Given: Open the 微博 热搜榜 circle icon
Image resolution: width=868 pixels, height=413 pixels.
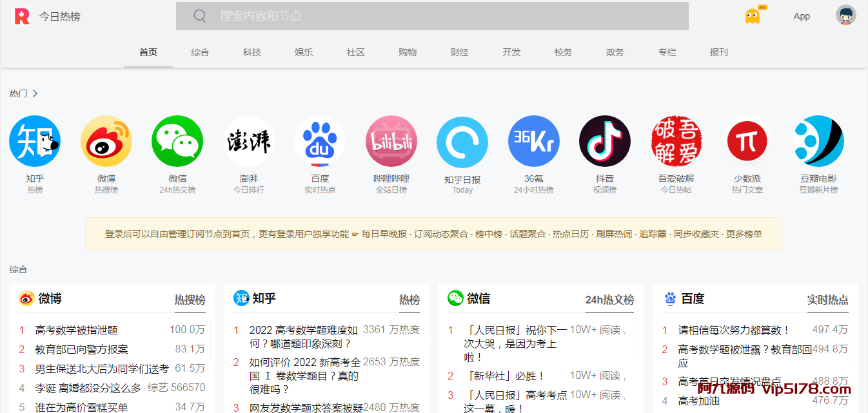Looking at the screenshot, I should click(106, 141).
